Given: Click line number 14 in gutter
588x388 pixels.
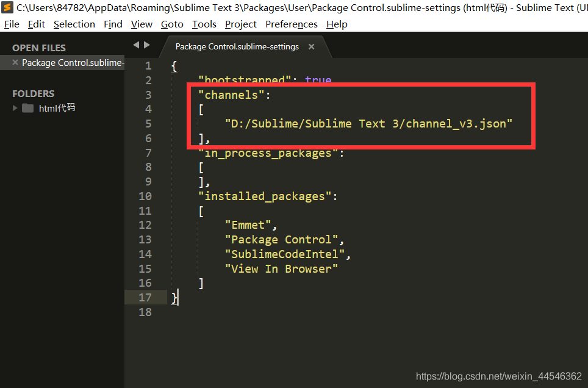Looking at the screenshot, I should pos(145,254).
